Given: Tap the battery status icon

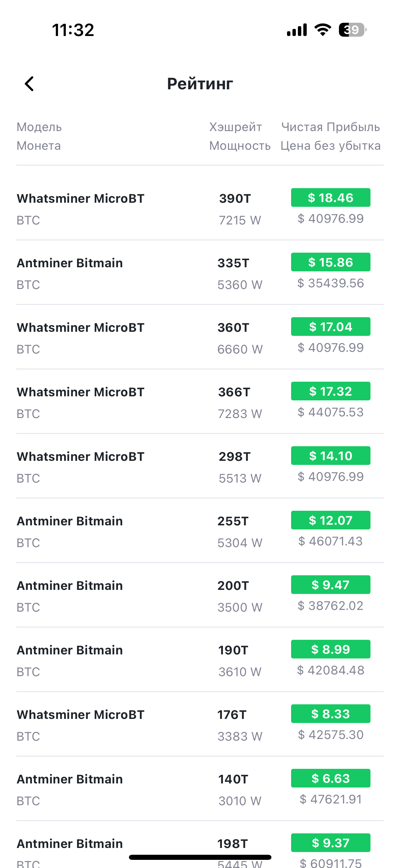Looking at the screenshot, I should [x=352, y=30].
